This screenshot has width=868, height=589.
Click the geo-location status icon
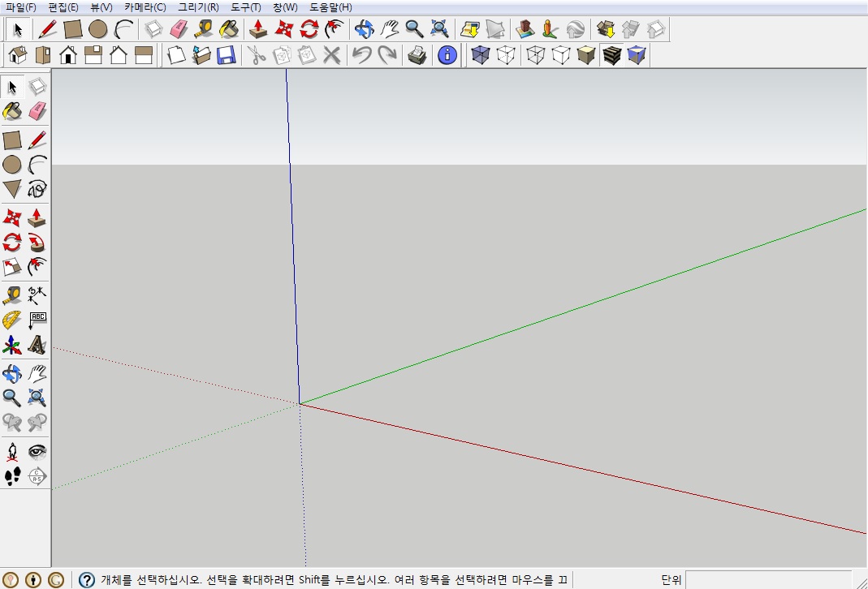point(11,579)
